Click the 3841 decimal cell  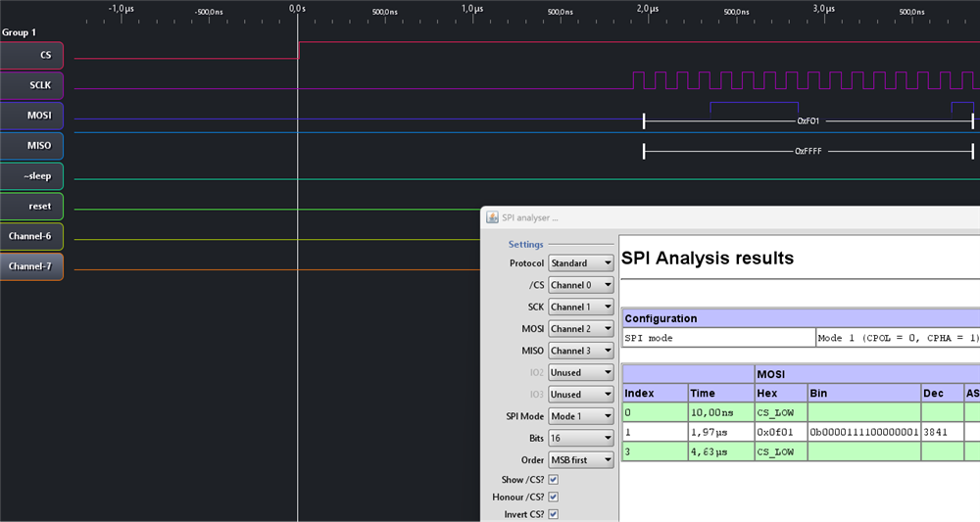click(x=943, y=432)
